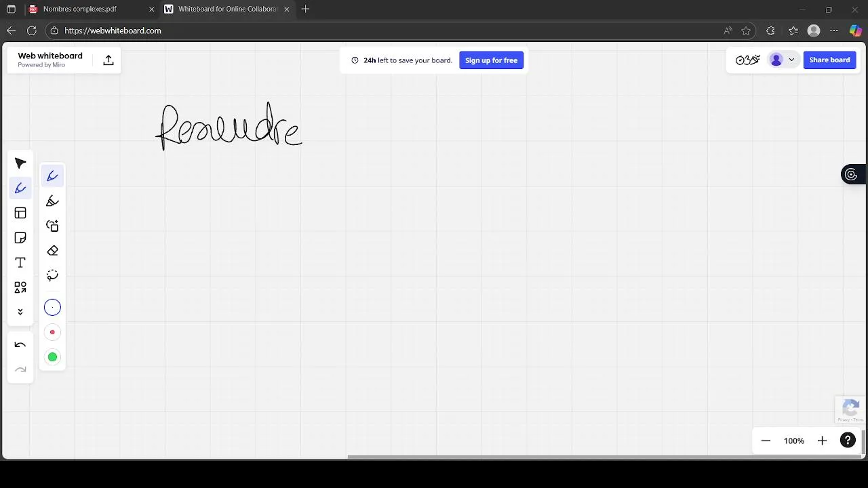The image size is (868, 488).
Task: Select the arrow cursor tool
Action: tap(20, 163)
